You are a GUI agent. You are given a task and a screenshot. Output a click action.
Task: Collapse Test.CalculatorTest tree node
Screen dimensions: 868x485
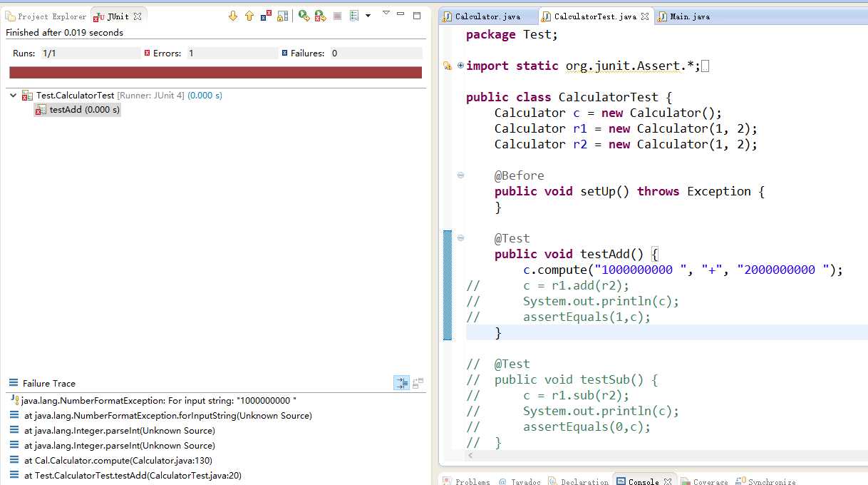coord(13,95)
